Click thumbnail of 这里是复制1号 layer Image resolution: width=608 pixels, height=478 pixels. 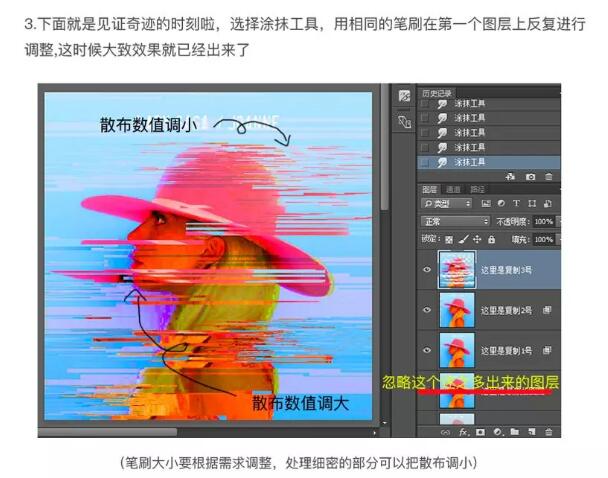(x=457, y=350)
